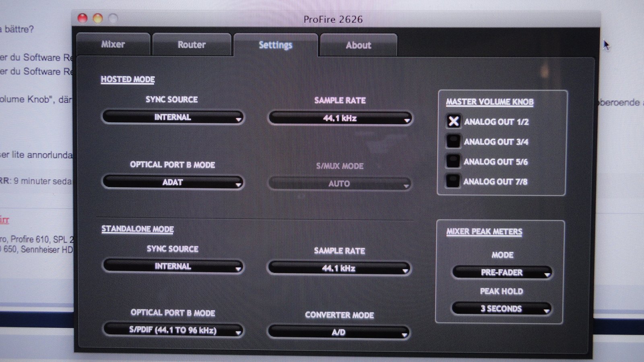Click the STANDALONE MODE section heading

(x=137, y=229)
